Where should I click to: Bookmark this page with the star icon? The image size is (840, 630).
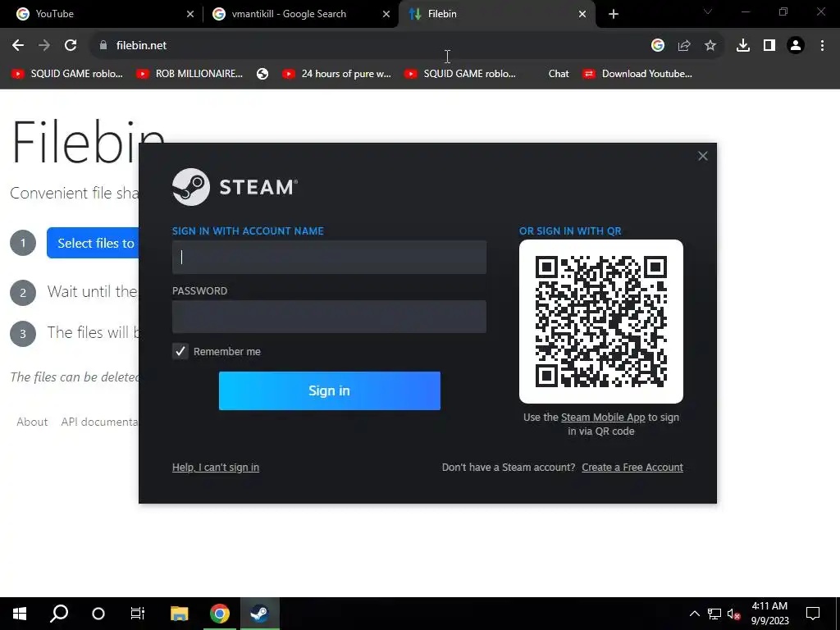[710, 46]
